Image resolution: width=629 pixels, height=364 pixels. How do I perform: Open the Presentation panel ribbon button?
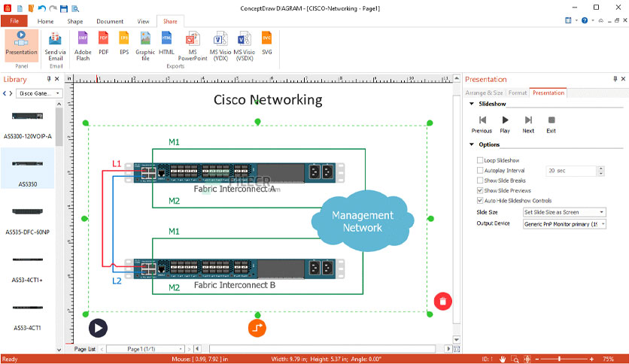click(x=21, y=44)
